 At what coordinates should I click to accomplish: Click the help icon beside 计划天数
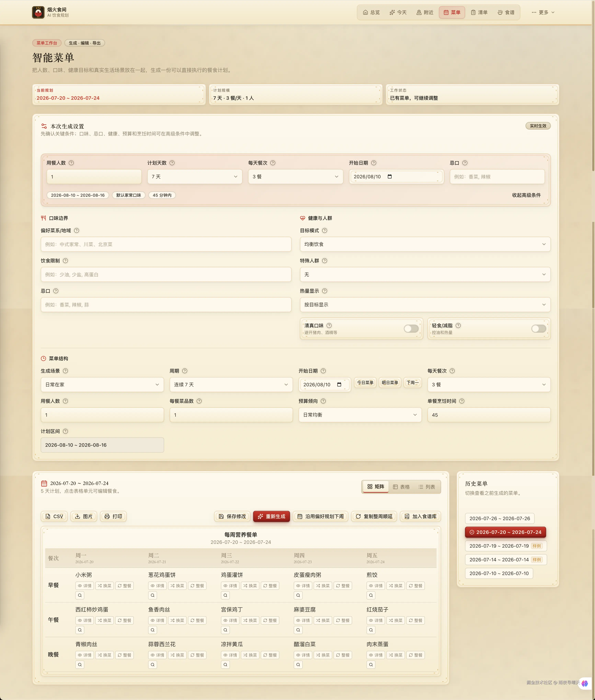[172, 163]
